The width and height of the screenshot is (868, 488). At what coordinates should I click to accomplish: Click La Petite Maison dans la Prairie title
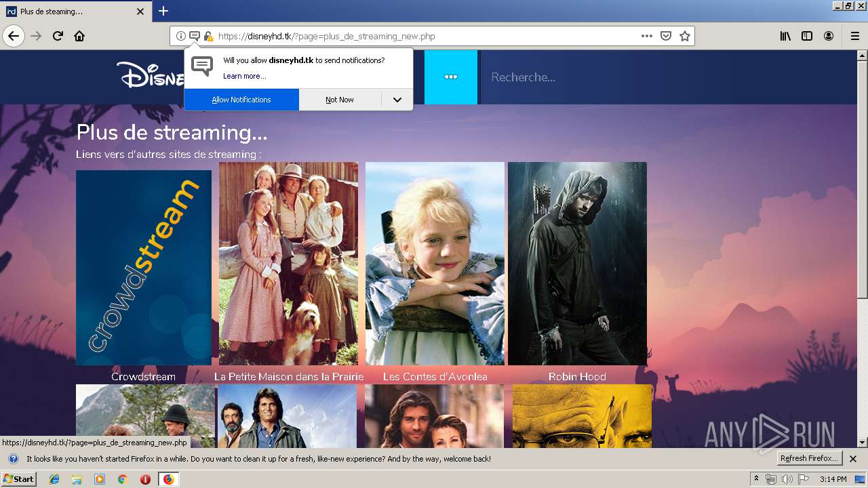coord(289,376)
